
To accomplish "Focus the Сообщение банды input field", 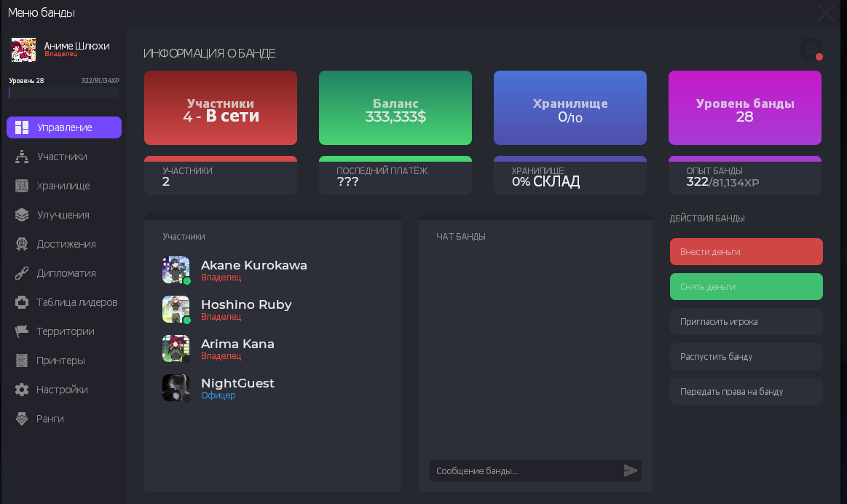I will coord(524,471).
